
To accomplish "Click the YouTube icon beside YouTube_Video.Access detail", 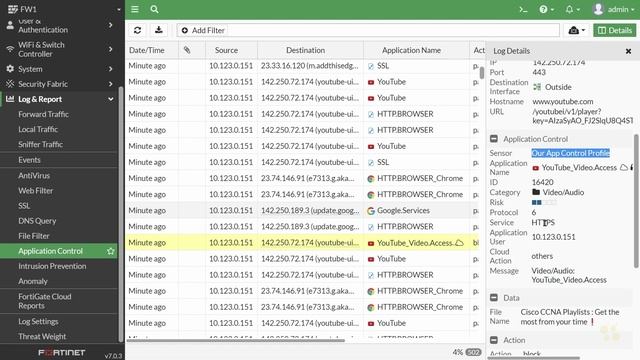I will pyautogui.click(x=536, y=168).
